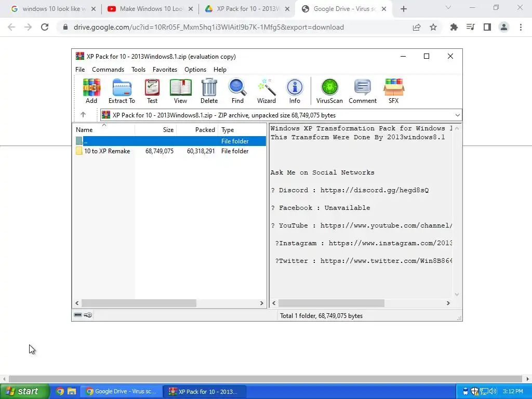Image resolution: width=532 pixels, height=399 pixels.
Task: Click comment pane scroll up arrow
Action: 457,128
